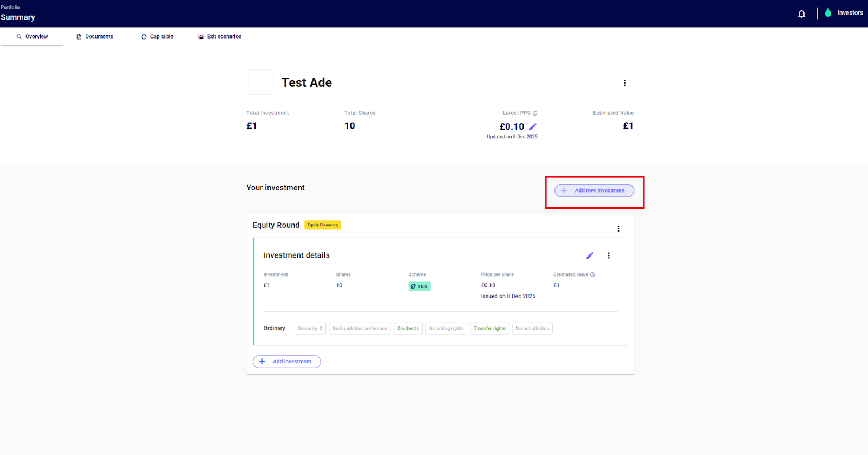The width and height of the screenshot is (868, 455).
Task: Click the SEIS scheme badge
Action: coord(419,286)
